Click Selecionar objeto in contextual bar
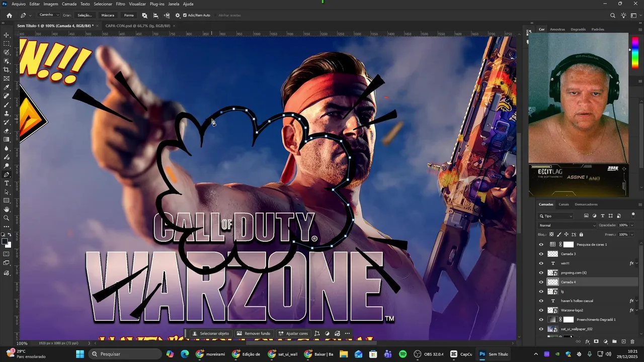Viewport: 644px width, 362px height. (210, 333)
